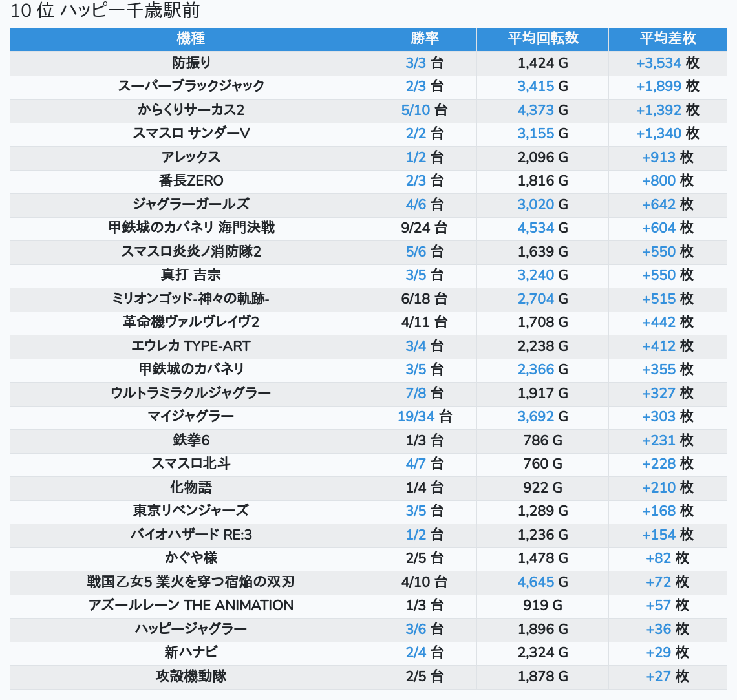
Task: Click the 攻殻機動隊 machine name
Action: coord(191,677)
